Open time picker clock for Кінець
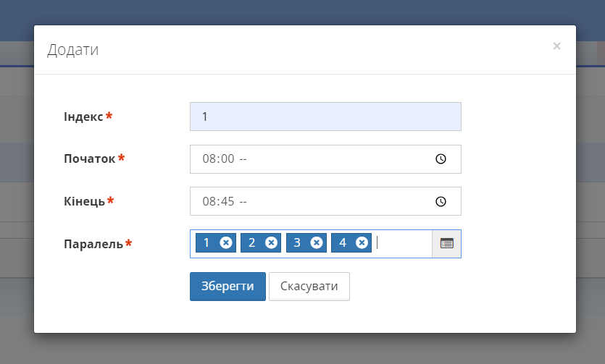Image resolution: width=605 pixels, height=364 pixels. tap(441, 201)
